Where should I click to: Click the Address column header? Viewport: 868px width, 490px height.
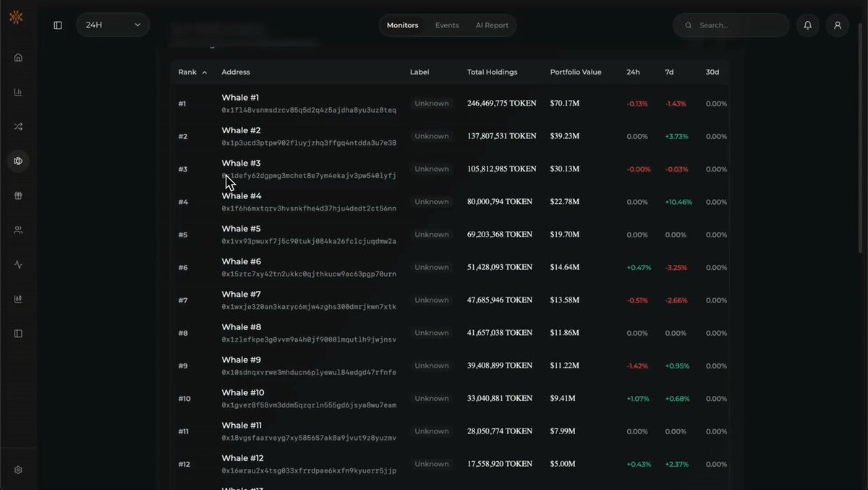click(236, 72)
